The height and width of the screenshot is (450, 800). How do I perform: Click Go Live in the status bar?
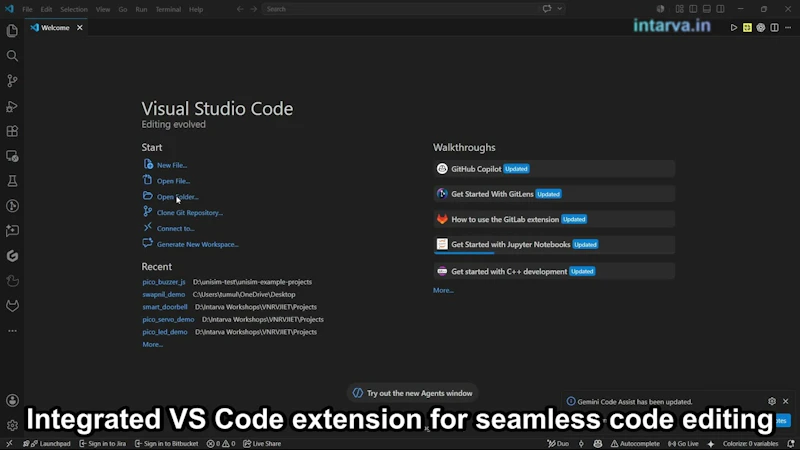(x=683, y=444)
